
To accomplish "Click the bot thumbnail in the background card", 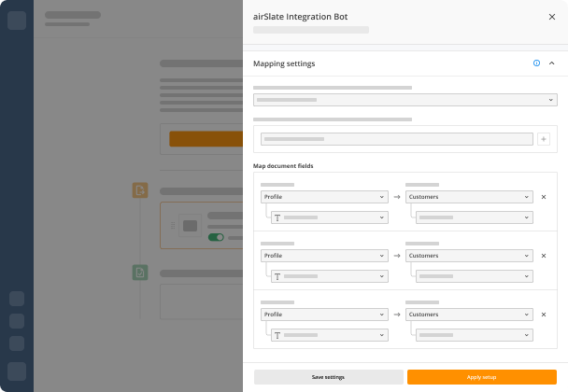I will 190,226.
